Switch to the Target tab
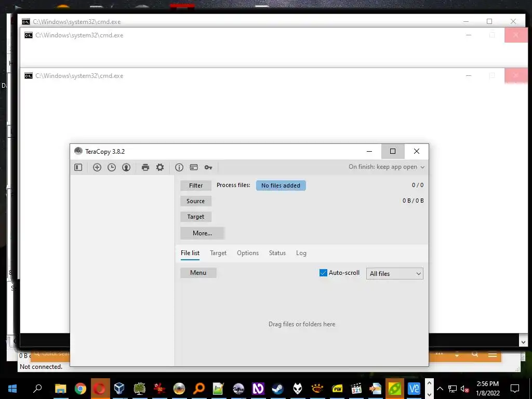The height and width of the screenshot is (399, 532). tap(218, 253)
